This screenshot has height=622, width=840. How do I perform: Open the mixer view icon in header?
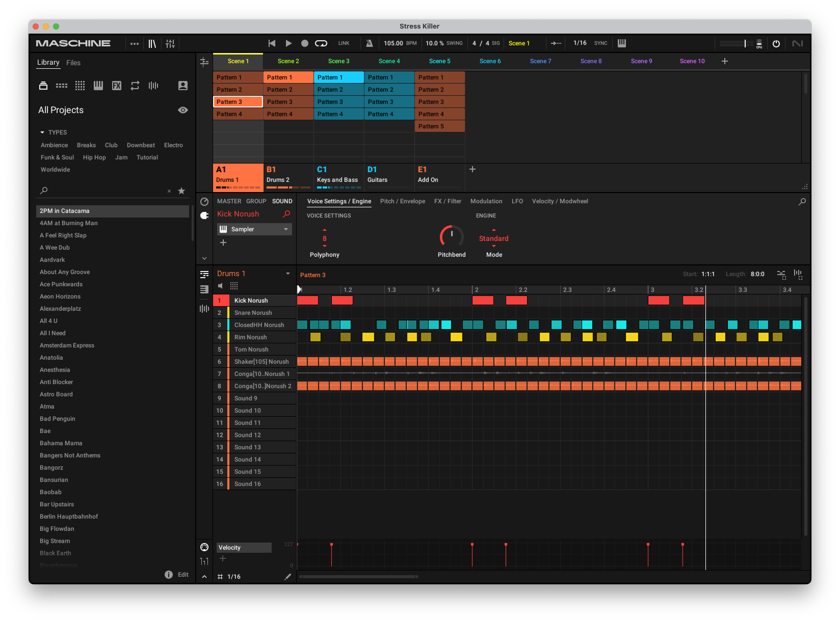[170, 43]
